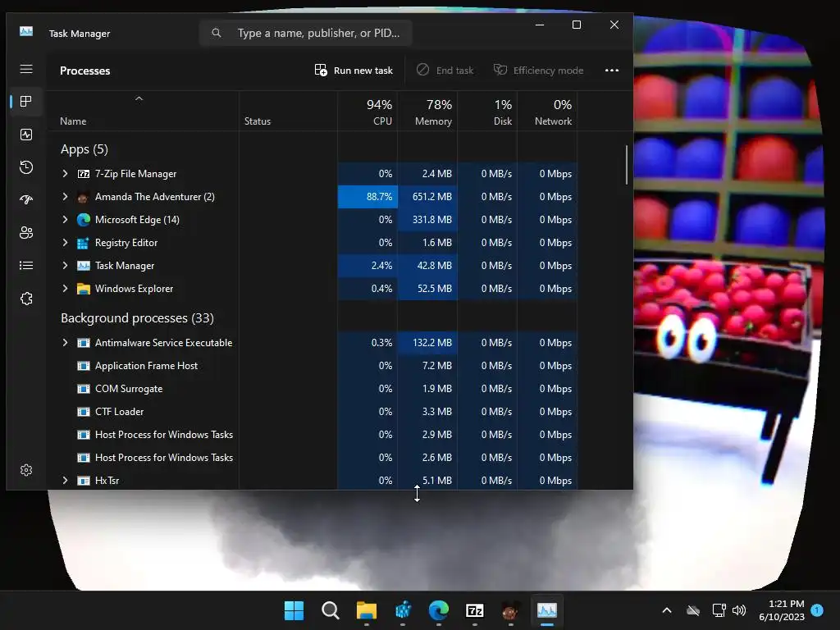
Task: Open the Details sidebar icon
Action: point(25,265)
